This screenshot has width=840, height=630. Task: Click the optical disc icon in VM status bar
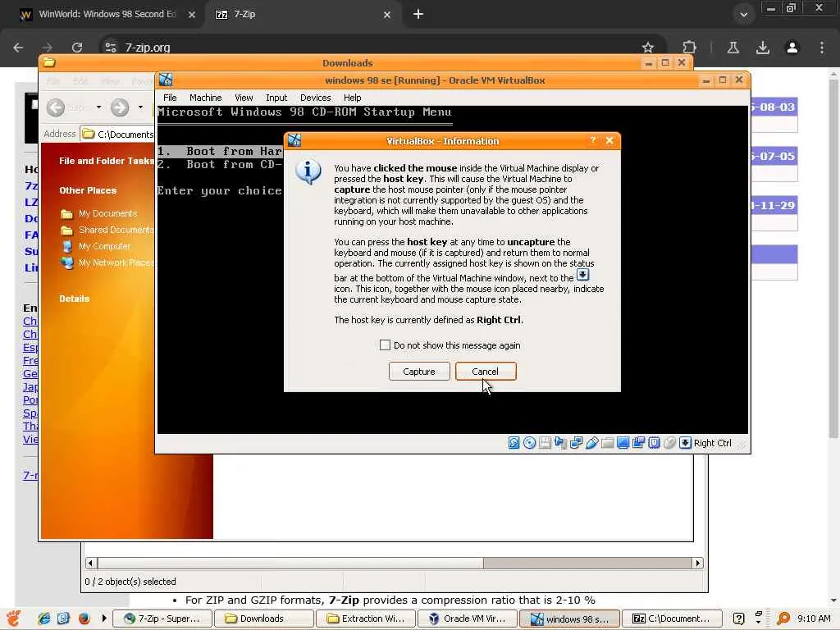click(529, 442)
